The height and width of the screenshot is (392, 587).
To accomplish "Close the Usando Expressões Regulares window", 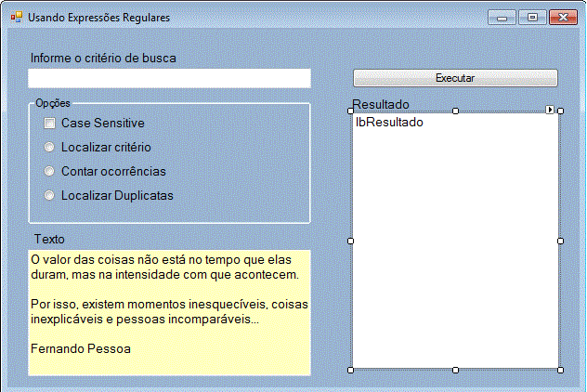I will (563, 18).
